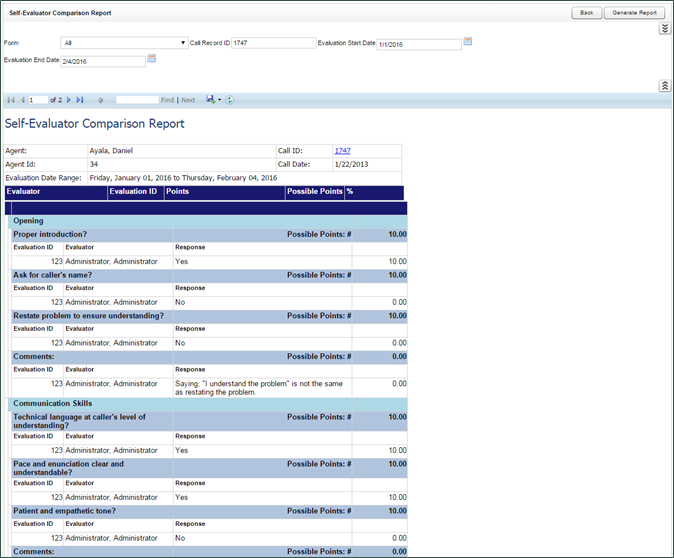The height and width of the screenshot is (558, 674).
Task: Click the current page number box
Action: 38,100
